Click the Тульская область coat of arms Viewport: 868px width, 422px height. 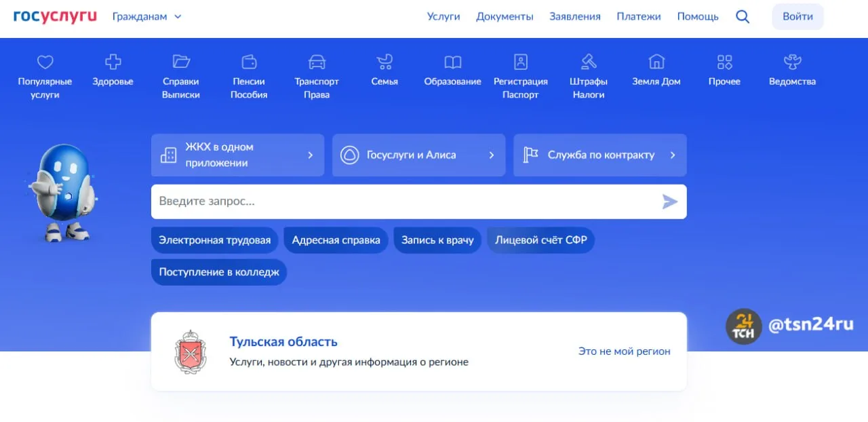190,351
